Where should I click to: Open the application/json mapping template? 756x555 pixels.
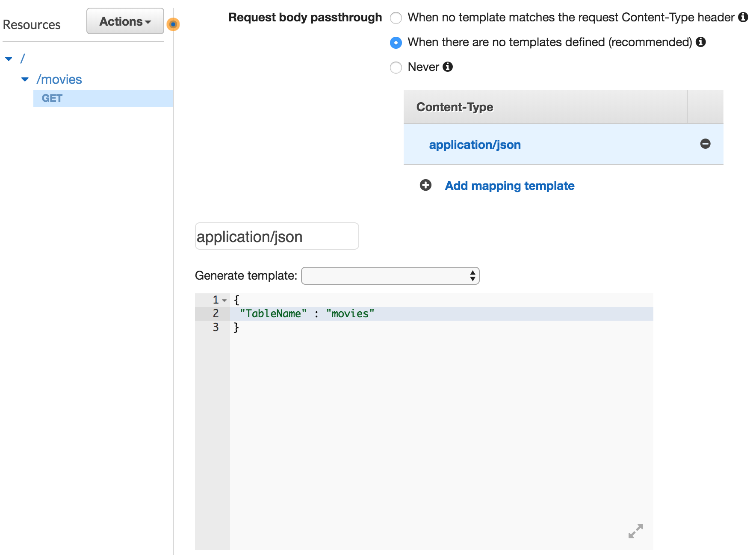[475, 145]
